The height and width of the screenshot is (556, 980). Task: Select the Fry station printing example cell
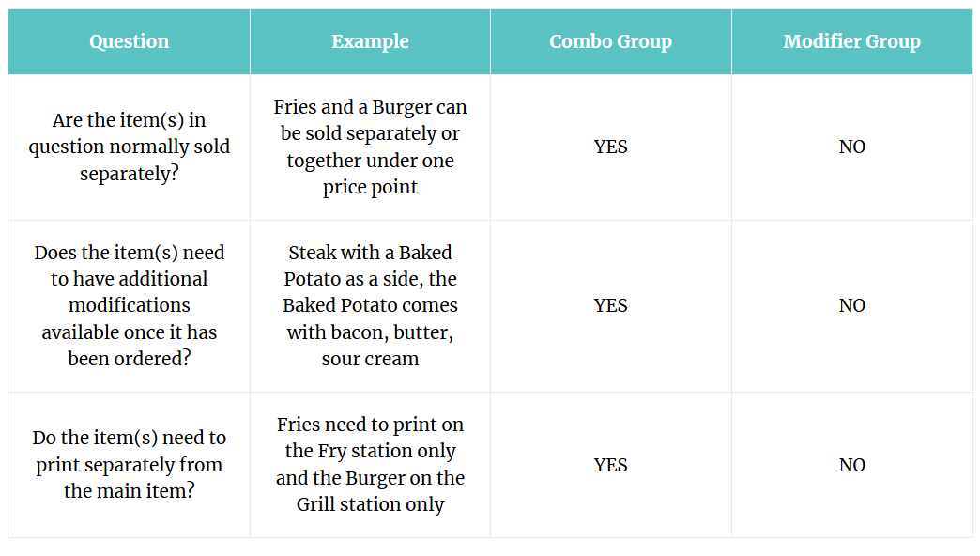[x=370, y=464]
